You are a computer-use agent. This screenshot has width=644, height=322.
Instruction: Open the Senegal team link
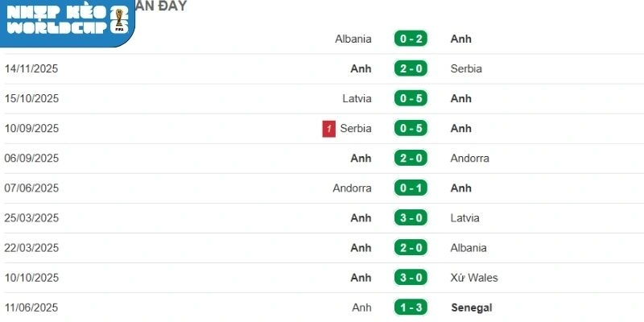pyautogui.click(x=471, y=308)
